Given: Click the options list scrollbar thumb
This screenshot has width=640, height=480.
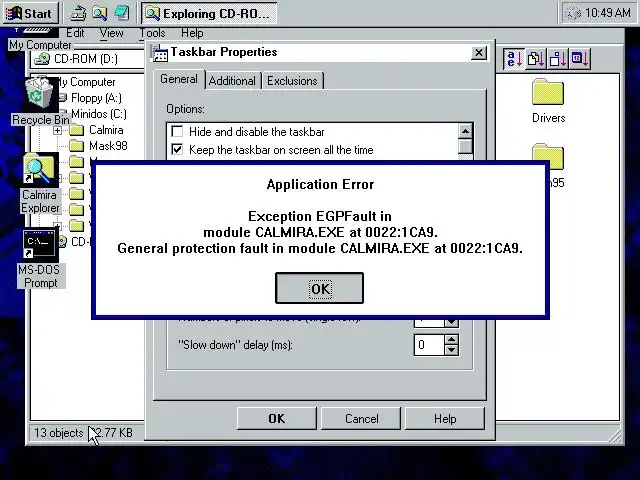Looking at the screenshot, I should tap(465, 147).
